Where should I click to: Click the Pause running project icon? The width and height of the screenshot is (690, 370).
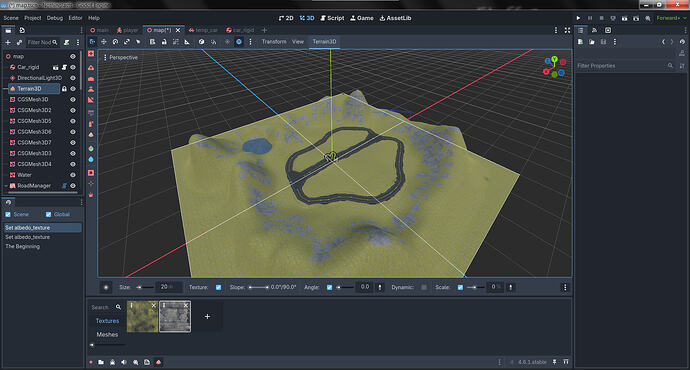point(590,18)
